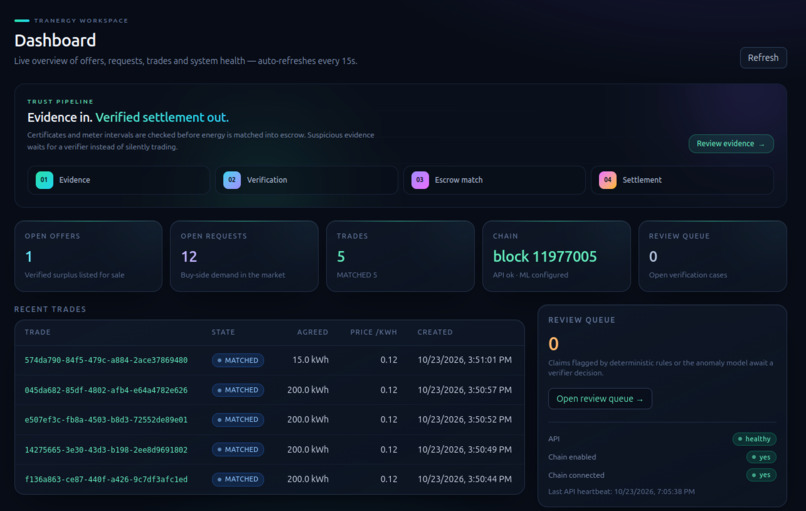Viewport: 806px width, 511px height.
Task: Click created time 10/23/2026, 3:50:57 PM
Action: (x=465, y=390)
